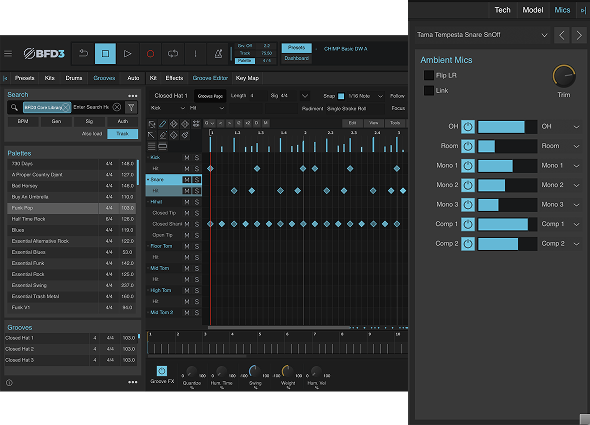The height and width of the screenshot is (425, 590).
Task: Switch to the Mics tab
Action: (562, 10)
